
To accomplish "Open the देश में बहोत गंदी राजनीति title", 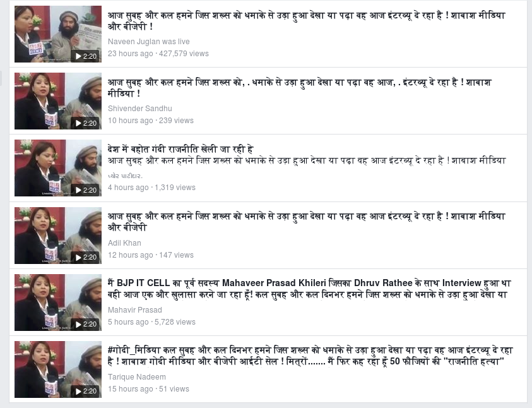I will pyautogui.click(x=180, y=149).
